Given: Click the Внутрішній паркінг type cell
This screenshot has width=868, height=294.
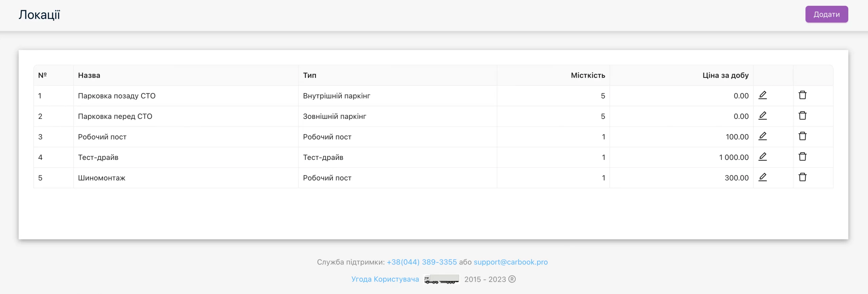Looking at the screenshot, I should pos(397,96).
